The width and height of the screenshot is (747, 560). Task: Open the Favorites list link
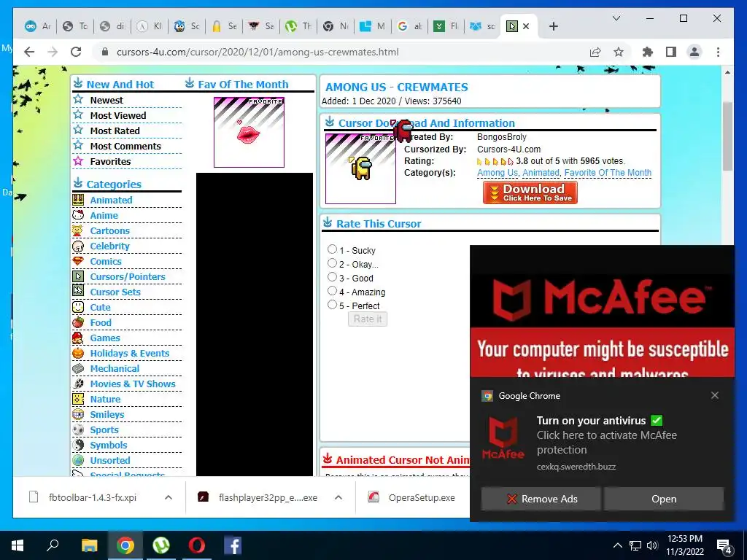coord(110,161)
